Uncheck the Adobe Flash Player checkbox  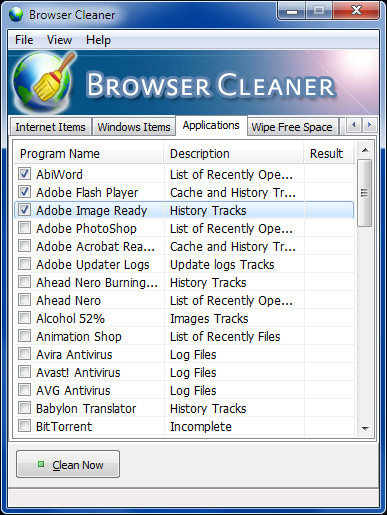[x=24, y=192]
